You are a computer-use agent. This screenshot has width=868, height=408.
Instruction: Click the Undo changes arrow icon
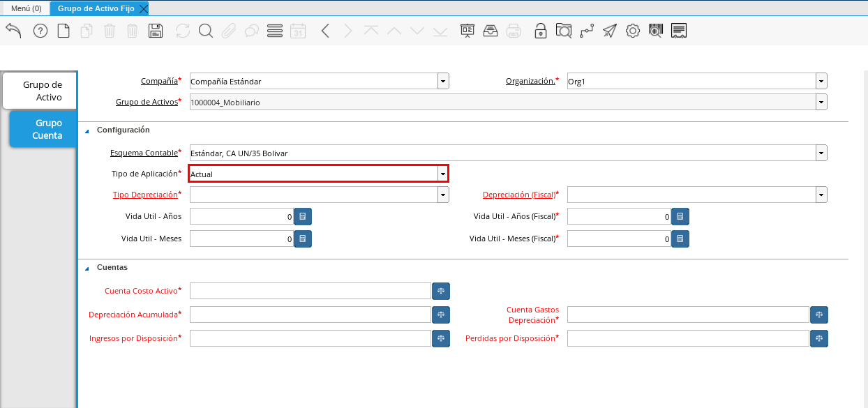[x=13, y=31]
